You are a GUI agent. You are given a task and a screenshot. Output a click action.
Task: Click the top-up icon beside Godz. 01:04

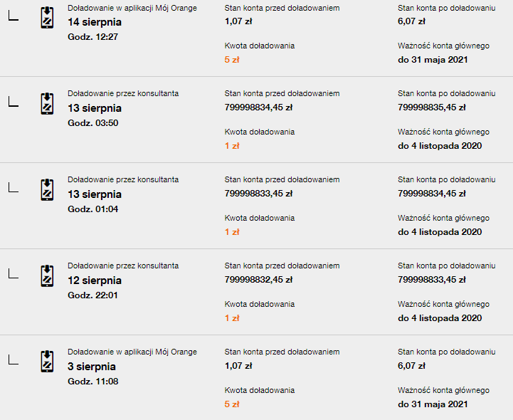(x=47, y=190)
